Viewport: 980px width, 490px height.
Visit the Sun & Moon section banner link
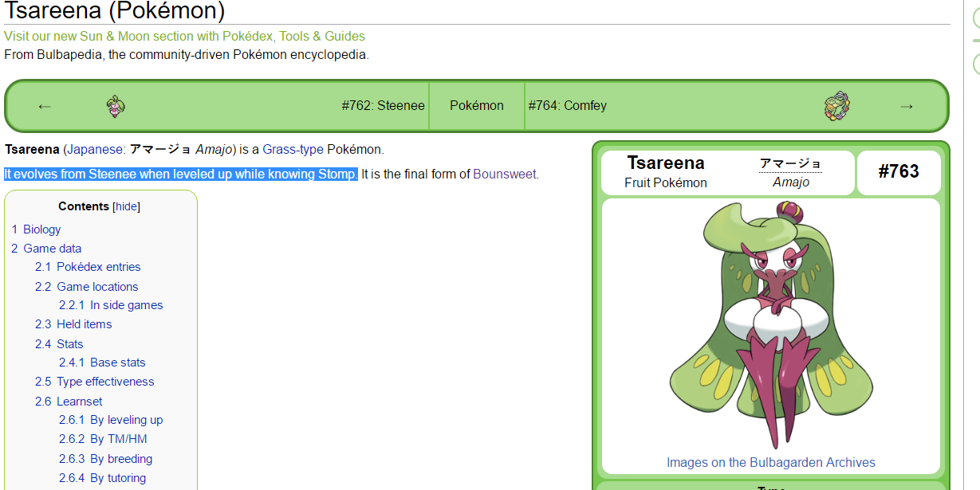[184, 36]
